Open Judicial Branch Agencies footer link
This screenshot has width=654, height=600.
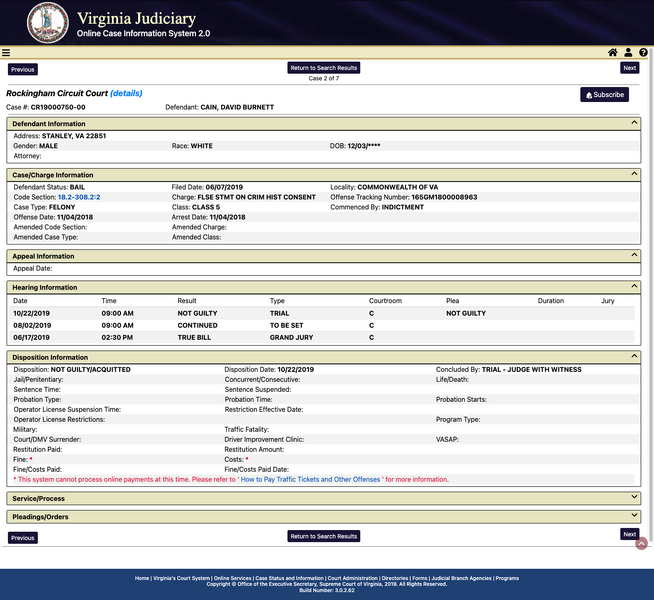[x=461, y=578]
